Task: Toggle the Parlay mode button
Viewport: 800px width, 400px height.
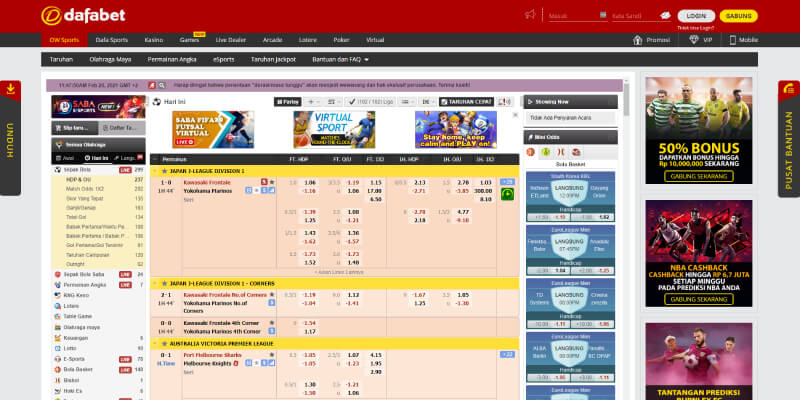Action: click(288, 102)
